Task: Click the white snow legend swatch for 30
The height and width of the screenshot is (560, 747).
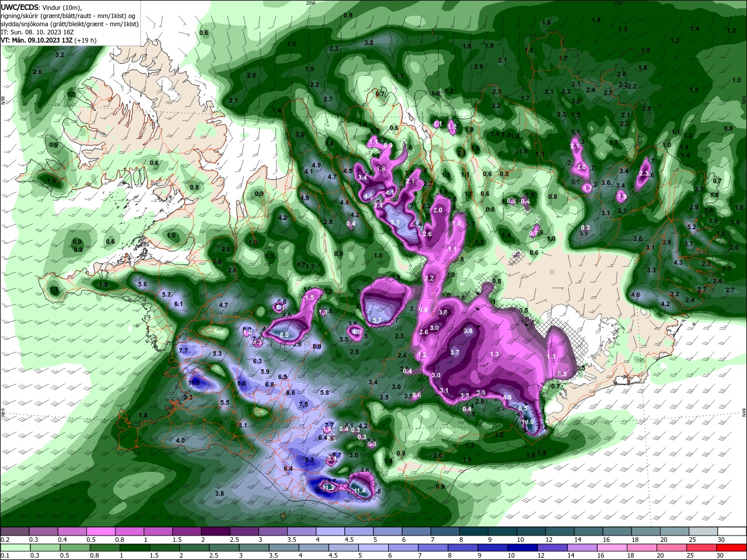Action: (x=732, y=531)
